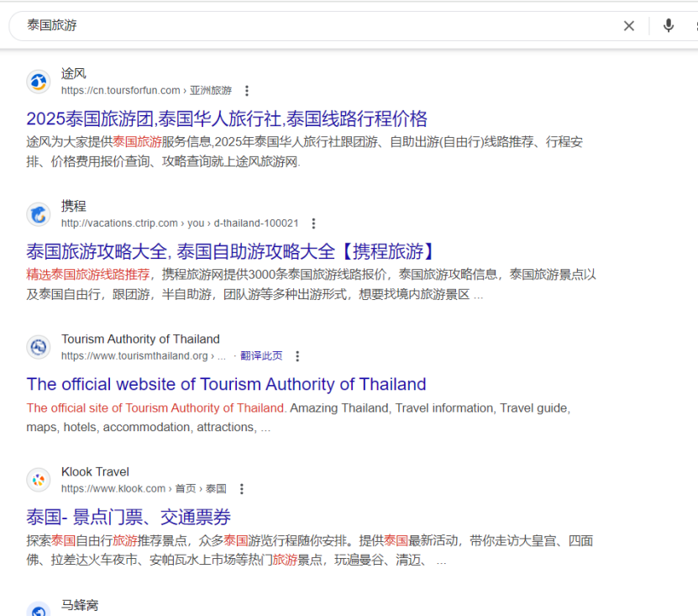Click the 途风 site name
This screenshot has height=616, width=698.
73,73
